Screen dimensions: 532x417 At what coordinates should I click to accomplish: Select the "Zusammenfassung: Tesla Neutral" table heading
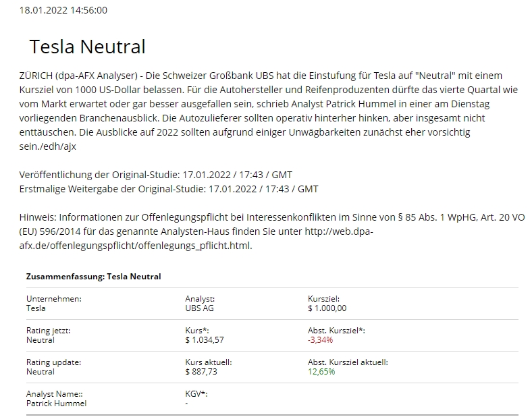point(93,277)
